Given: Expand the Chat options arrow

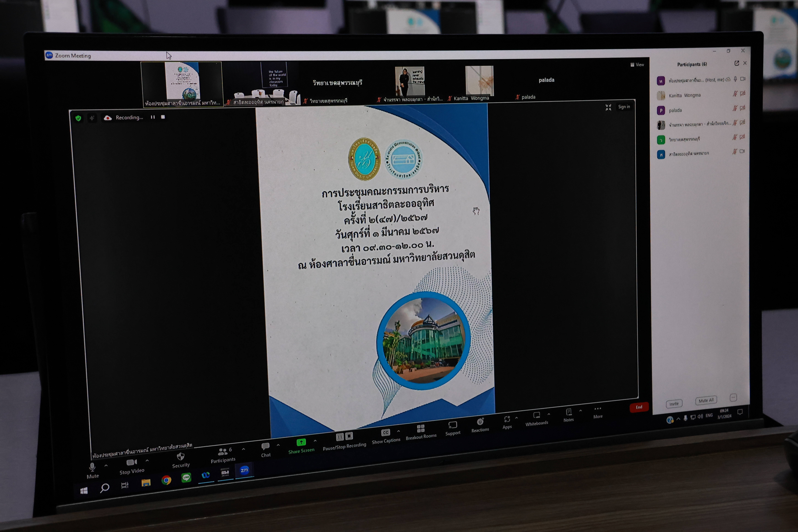Looking at the screenshot, I should tap(278, 445).
